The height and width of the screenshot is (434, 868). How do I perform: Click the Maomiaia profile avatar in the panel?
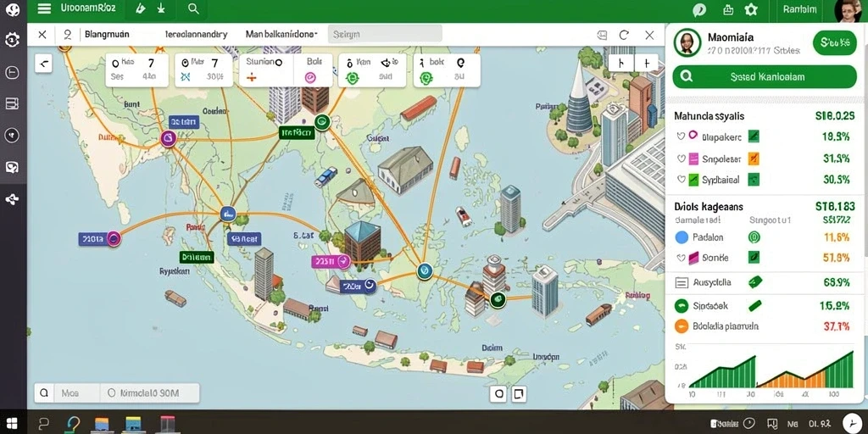coord(687,42)
